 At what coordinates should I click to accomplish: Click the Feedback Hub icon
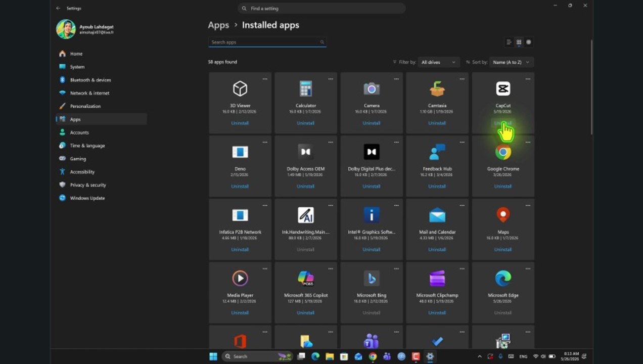point(437,152)
